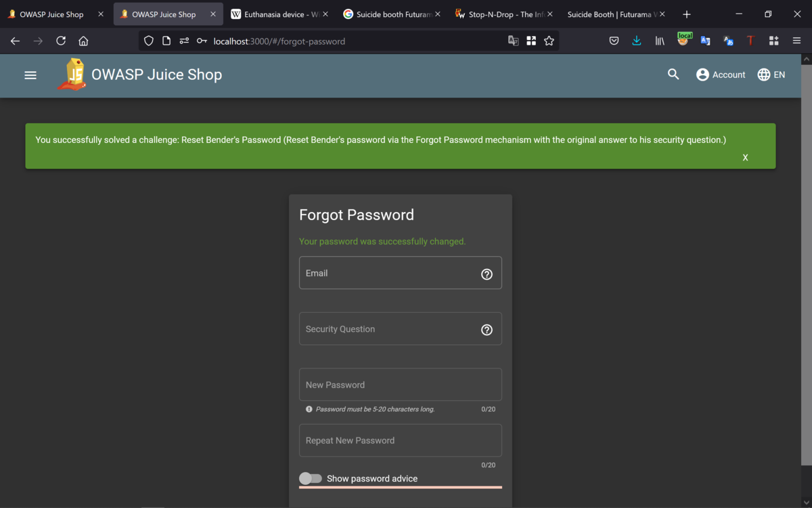
Task: Go back with browser back arrow
Action: [15, 41]
